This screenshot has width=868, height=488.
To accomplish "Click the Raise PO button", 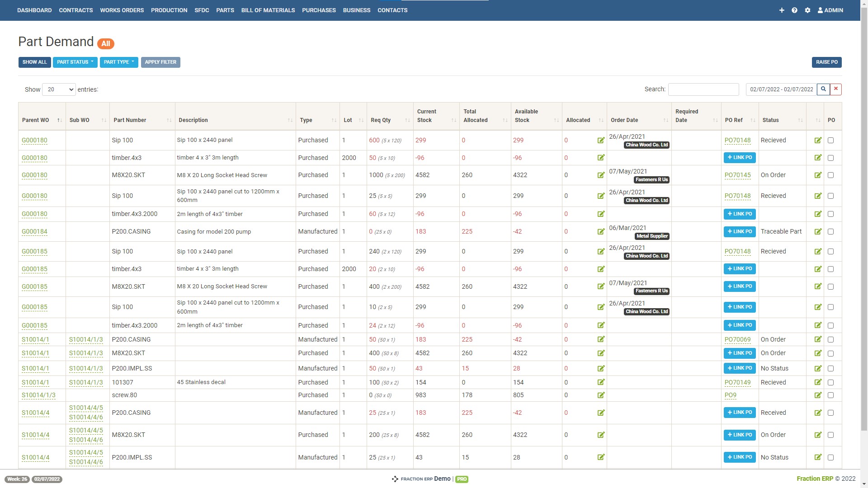I will coord(826,62).
